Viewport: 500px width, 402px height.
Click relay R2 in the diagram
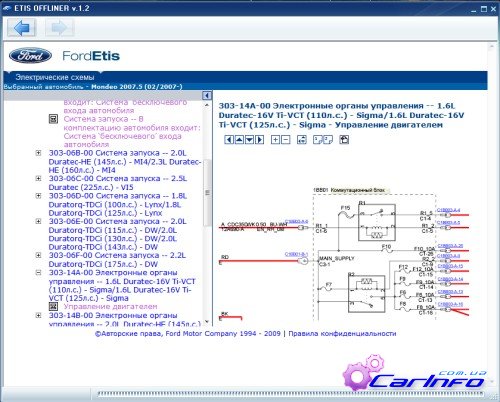[366, 293]
